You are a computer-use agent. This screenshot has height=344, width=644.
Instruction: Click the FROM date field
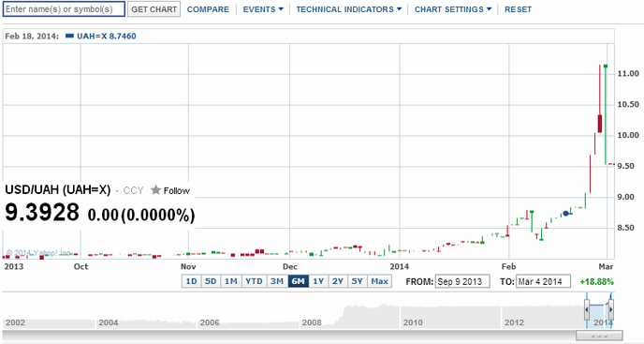pos(462,281)
